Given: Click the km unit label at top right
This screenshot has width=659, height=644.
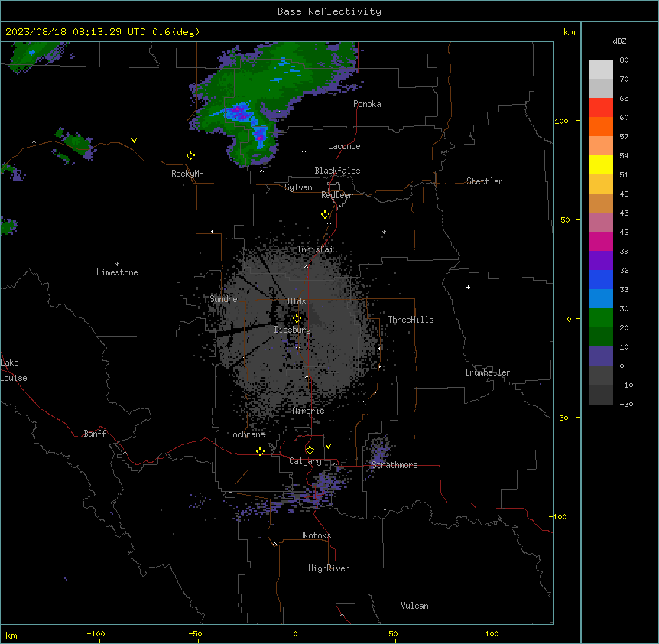Looking at the screenshot, I should [569, 32].
